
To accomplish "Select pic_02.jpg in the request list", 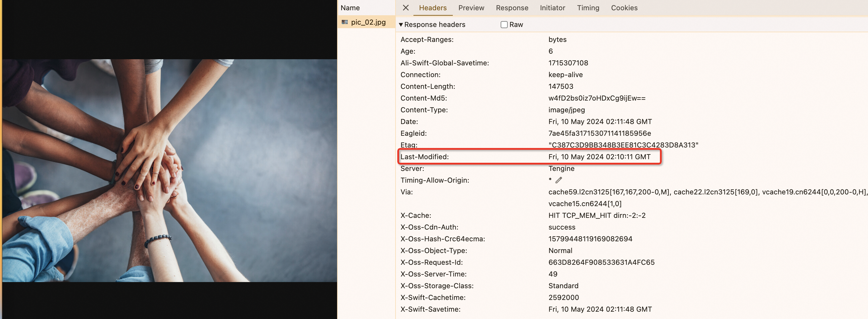I will 368,22.
